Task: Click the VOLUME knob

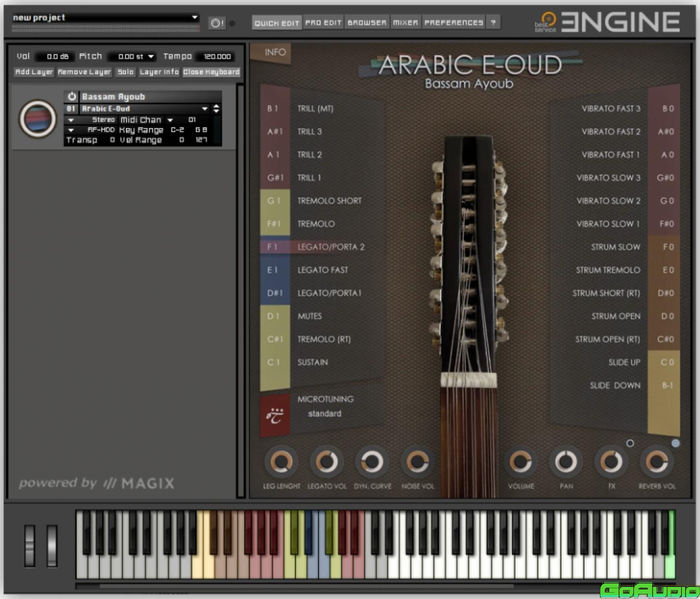Action: click(x=521, y=462)
